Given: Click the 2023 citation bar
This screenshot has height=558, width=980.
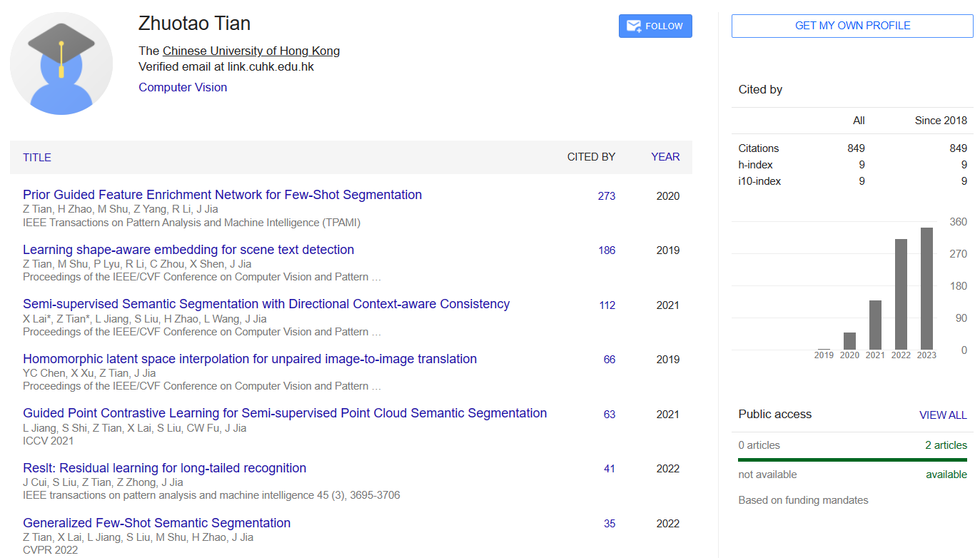Looking at the screenshot, I should point(926,285).
